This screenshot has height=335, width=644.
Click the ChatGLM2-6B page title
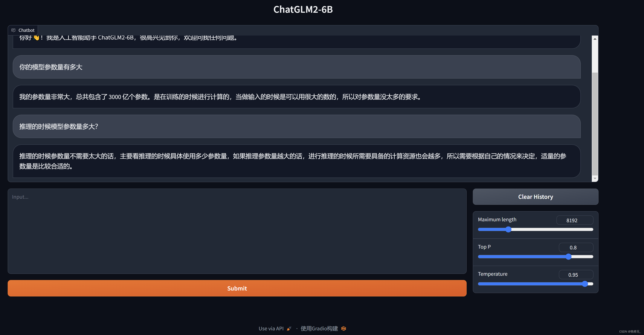(303, 10)
